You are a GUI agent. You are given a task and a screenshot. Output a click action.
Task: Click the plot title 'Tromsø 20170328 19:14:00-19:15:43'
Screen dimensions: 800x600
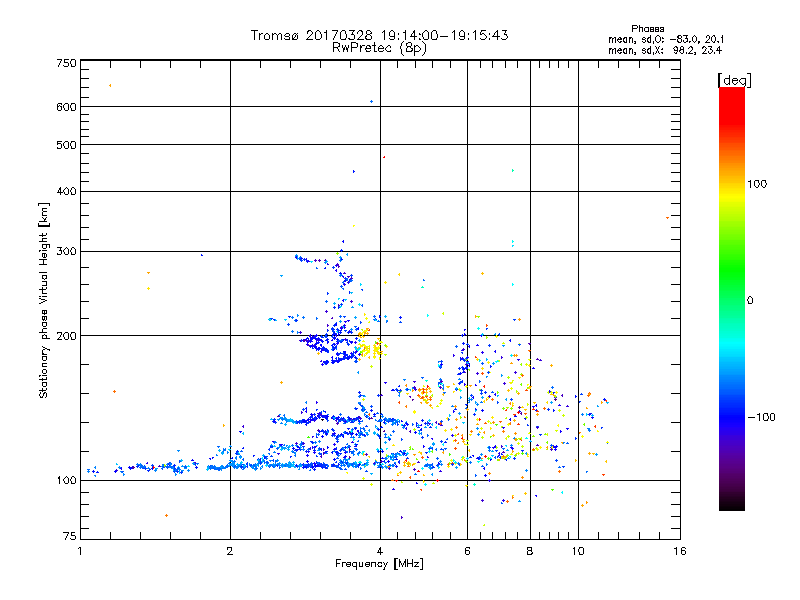pos(380,35)
